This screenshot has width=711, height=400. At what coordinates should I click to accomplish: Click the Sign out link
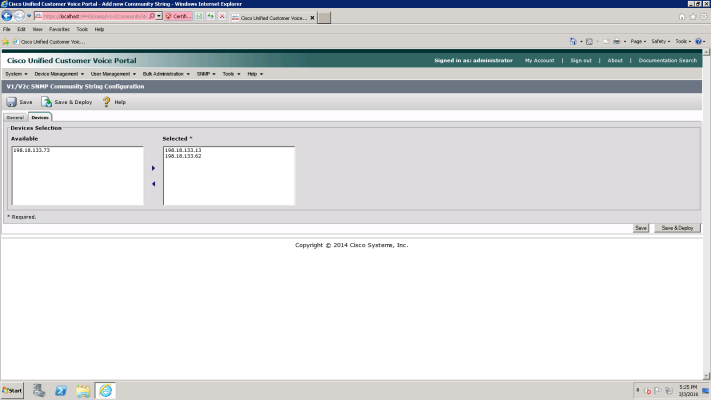[x=581, y=60]
